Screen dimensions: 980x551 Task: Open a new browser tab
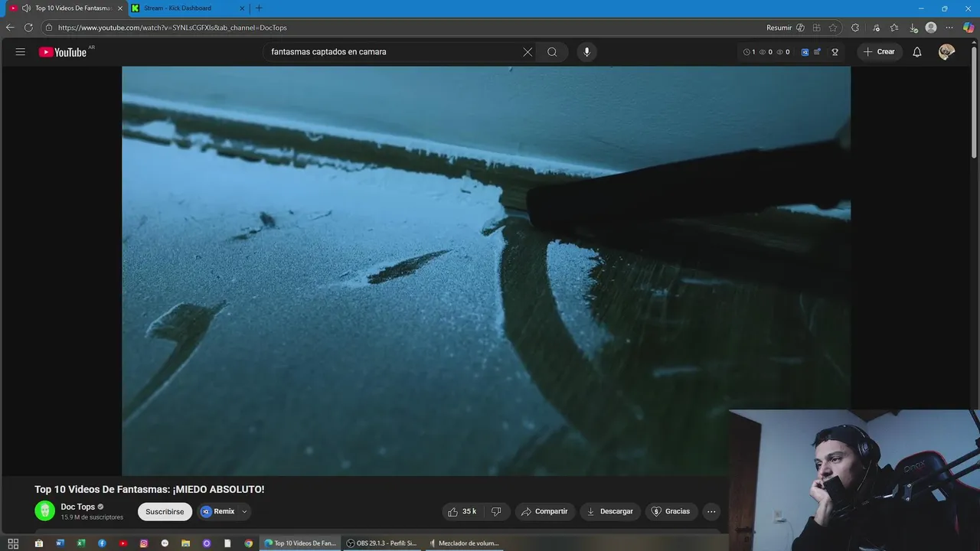click(x=259, y=8)
